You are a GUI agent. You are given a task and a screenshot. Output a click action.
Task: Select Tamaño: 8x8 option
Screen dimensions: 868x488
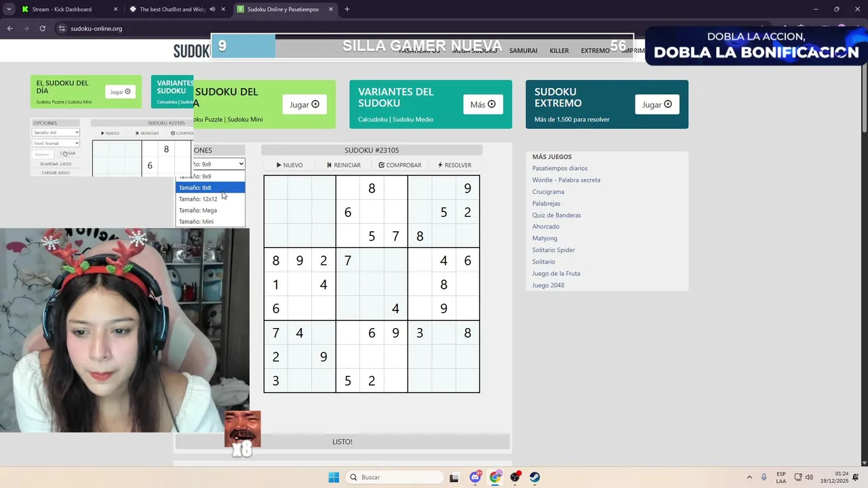210,188
